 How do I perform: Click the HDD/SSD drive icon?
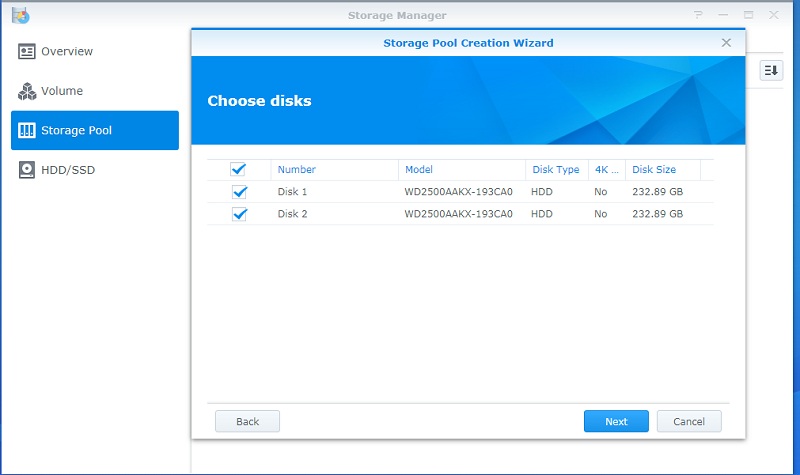tap(27, 170)
